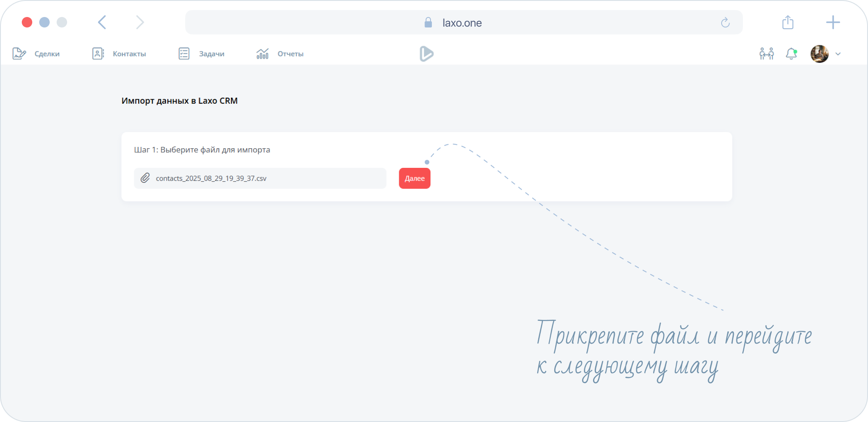Image resolution: width=868 pixels, height=422 pixels.
Task: Reload the page with the refresh icon
Action: click(725, 23)
